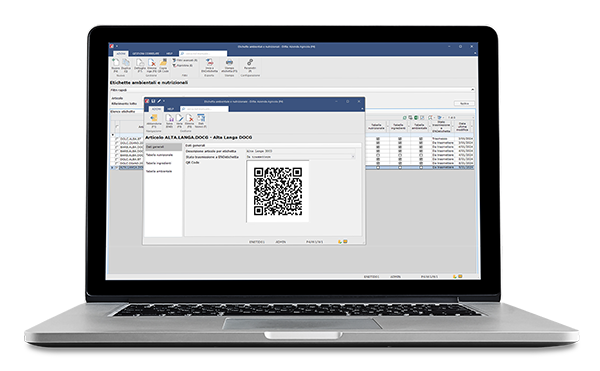Click the QR code image
Screen dimensions: 600x371
pos(278,191)
